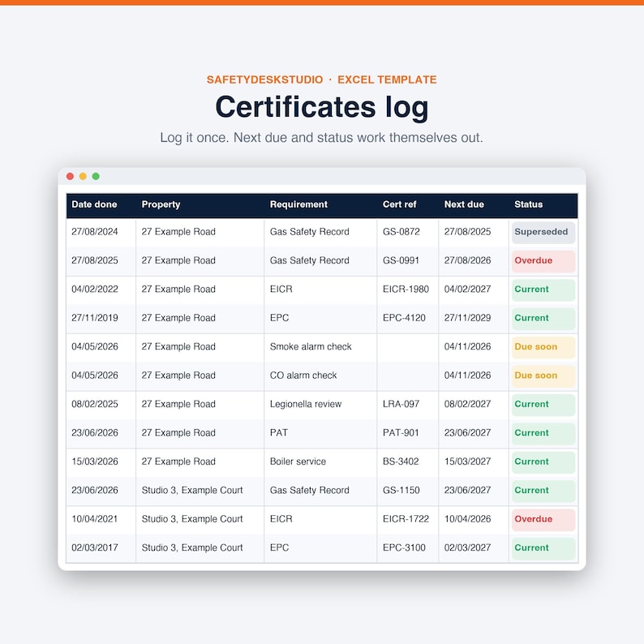Screen dimensions: 644x644
Task: Click the red close window dot
Action: [70, 176]
